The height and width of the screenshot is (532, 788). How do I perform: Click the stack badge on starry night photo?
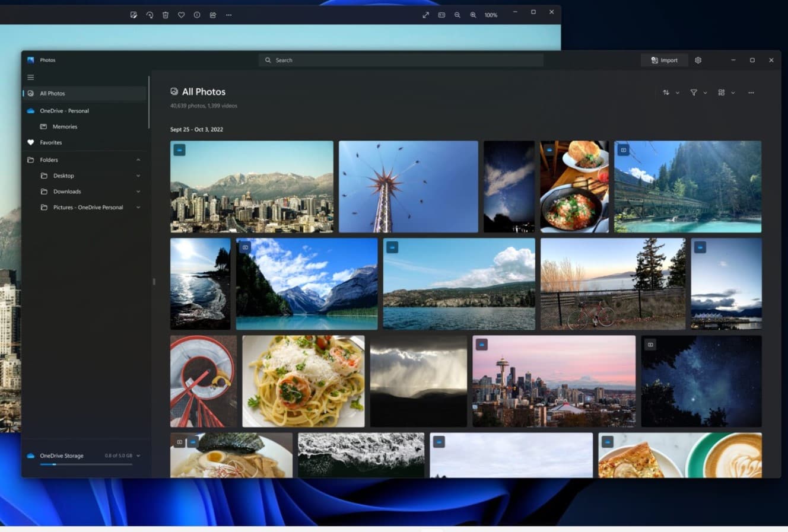[650, 345]
